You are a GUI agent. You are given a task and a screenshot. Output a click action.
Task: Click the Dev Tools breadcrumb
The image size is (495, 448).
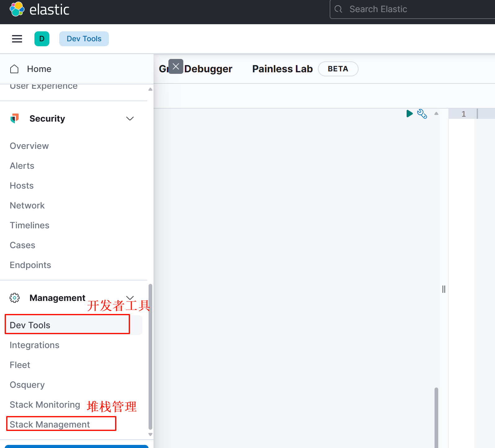[x=84, y=39]
